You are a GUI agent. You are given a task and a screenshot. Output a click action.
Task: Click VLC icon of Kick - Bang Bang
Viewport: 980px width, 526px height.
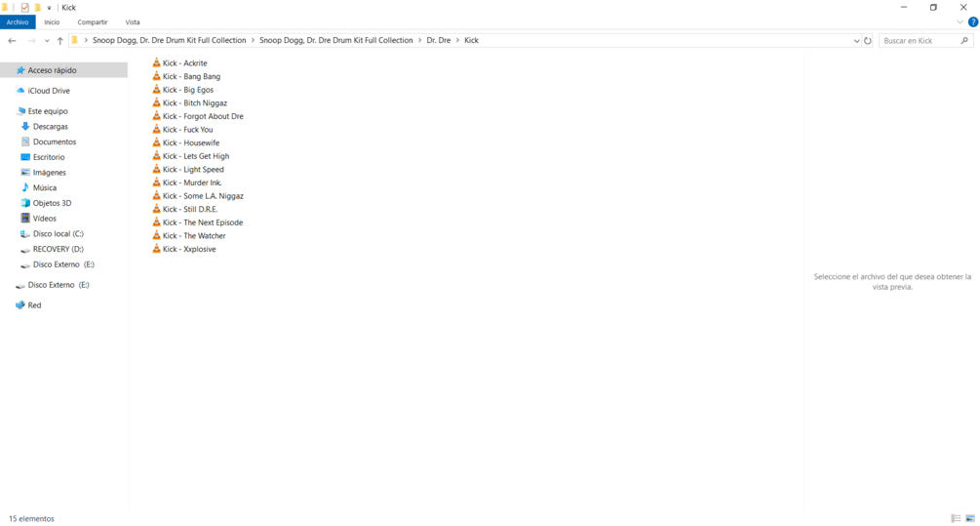tap(156, 76)
